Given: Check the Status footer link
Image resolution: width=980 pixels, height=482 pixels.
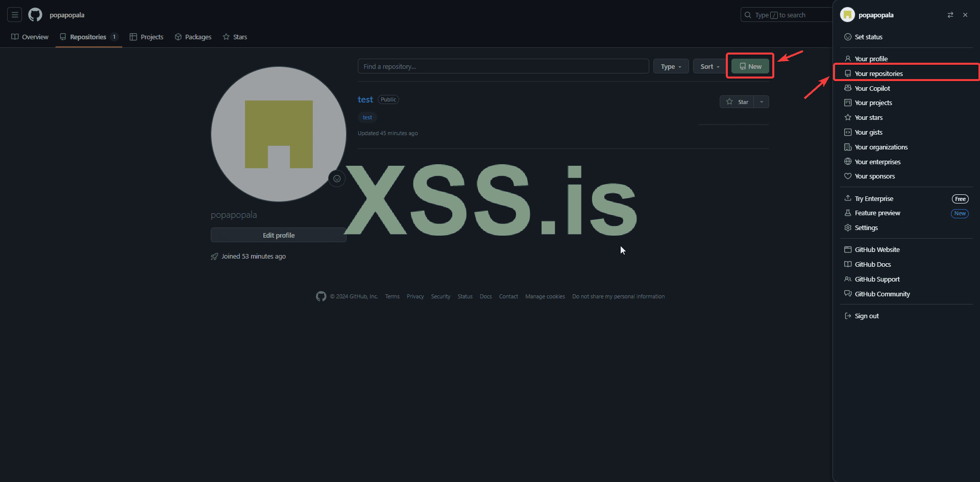Looking at the screenshot, I should click(x=465, y=296).
